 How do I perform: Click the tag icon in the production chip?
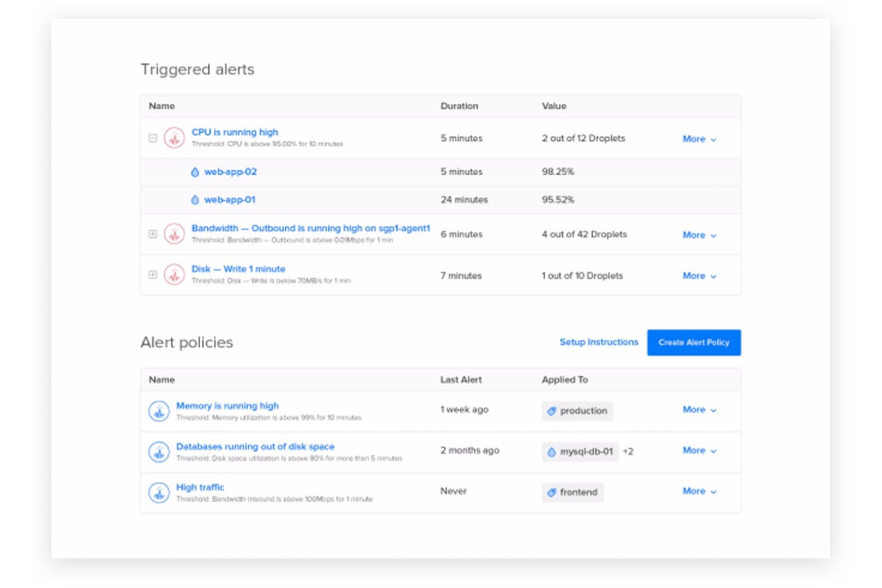552,411
